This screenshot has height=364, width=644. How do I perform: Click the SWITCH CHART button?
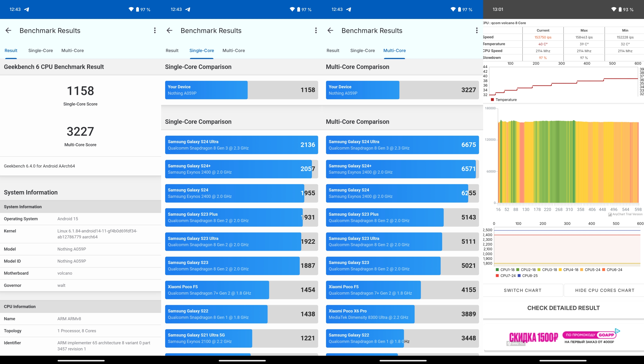point(523,290)
